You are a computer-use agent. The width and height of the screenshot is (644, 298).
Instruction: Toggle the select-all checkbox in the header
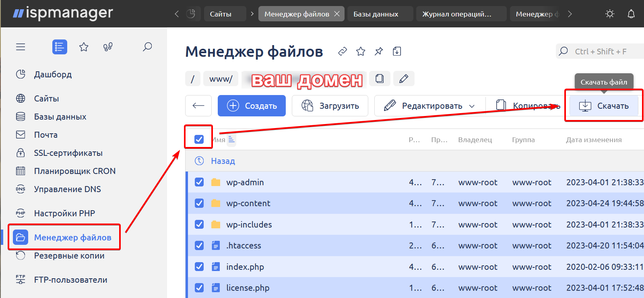click(199, 139)
